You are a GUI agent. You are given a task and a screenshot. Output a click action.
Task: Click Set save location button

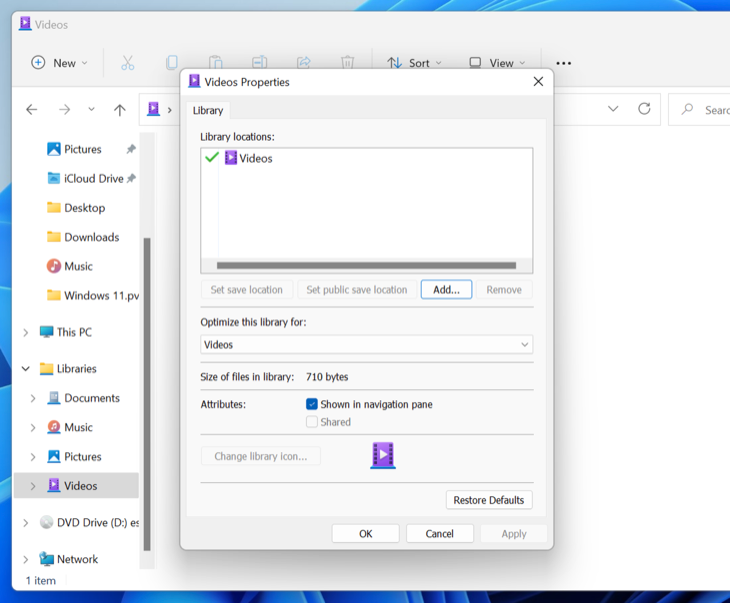pos(247,290)
